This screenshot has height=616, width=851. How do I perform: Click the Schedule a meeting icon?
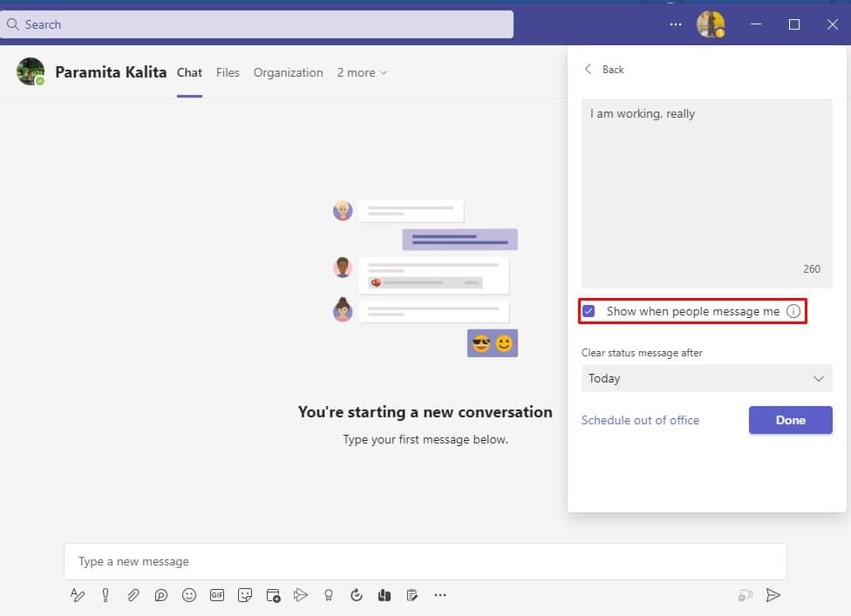click(273, 595)
